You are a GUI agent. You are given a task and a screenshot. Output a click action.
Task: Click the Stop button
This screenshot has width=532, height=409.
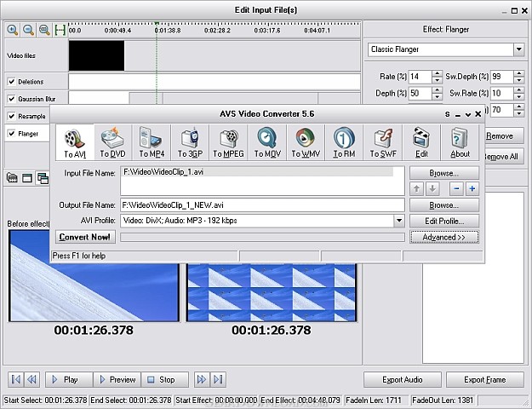[165, 379]
